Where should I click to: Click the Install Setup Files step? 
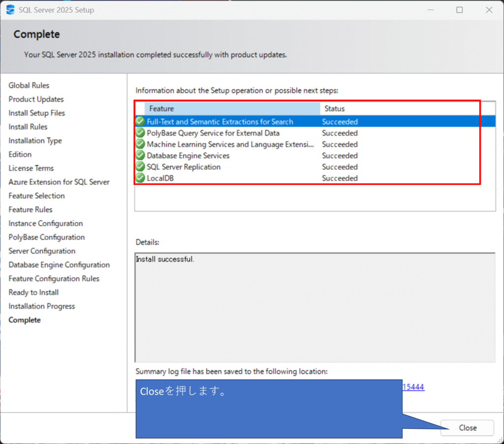coord(36,113)
